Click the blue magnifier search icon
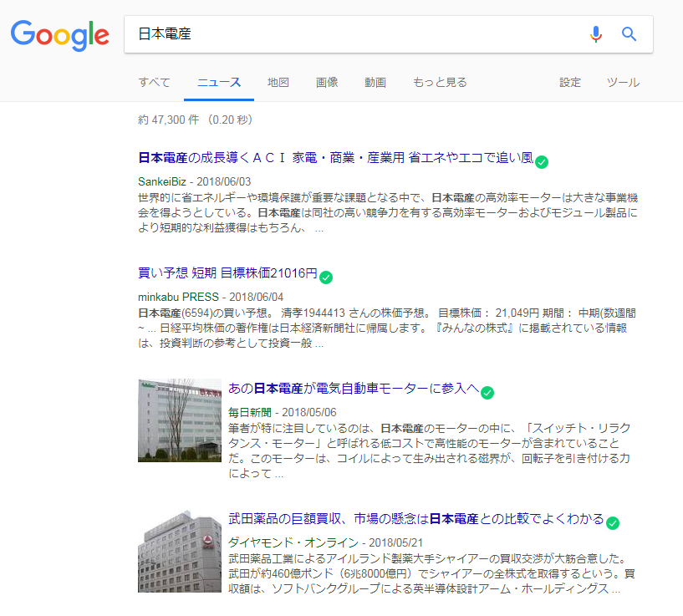 tap(629, 34)
